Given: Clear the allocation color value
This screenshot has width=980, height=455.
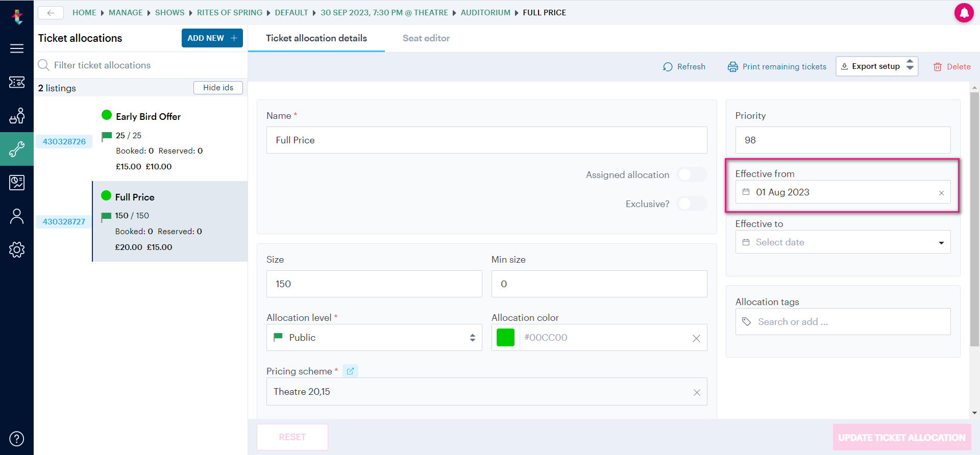Looking at the screenshot, I should click(x=696, y=338).
